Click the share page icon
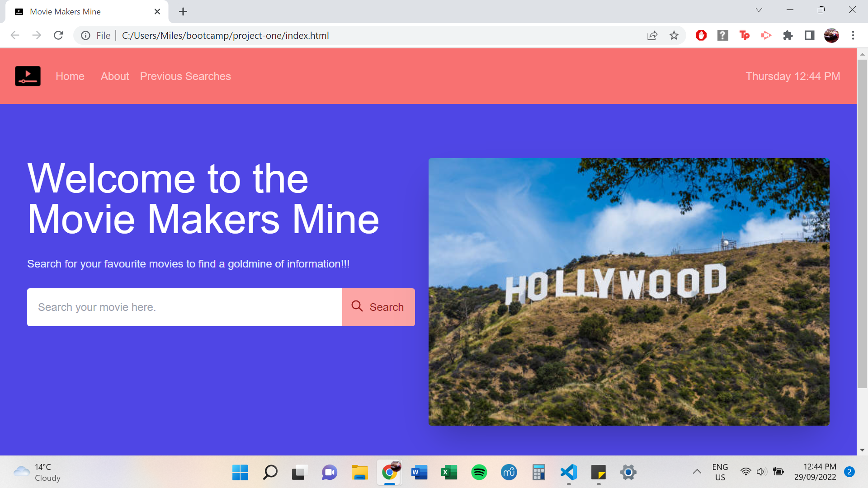Image resolution: width=868 pixels, height=488 pixels. [x=652, y=35]
